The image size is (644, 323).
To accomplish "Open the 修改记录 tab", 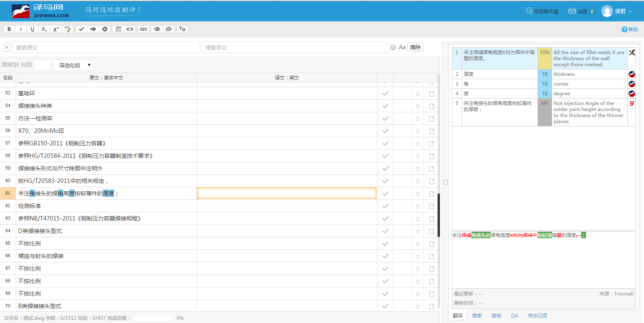I will pyautogui.click(x=538, y=316).
